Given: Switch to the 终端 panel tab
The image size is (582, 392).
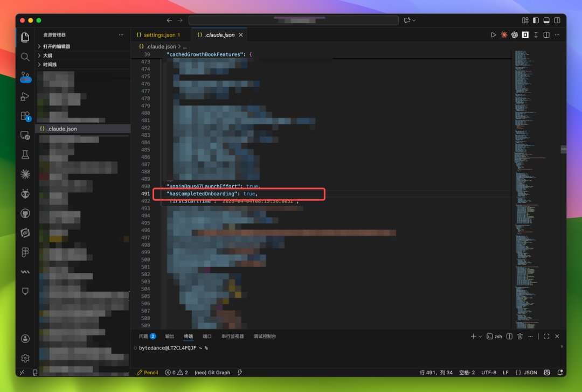Looking at the screenshot, I should pyautogui.click(x=188, y=337).
